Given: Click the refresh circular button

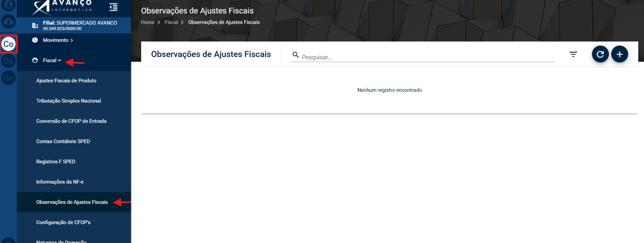Looking at the screenshot, I should pos(600,54).
